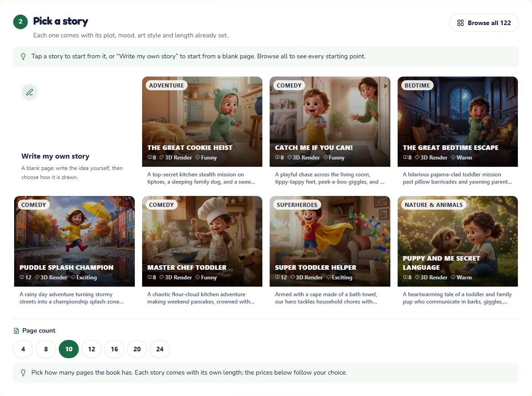The image size is (532, 396).
Task: Click the green step 2 badge
Action: tap(20, 22)
